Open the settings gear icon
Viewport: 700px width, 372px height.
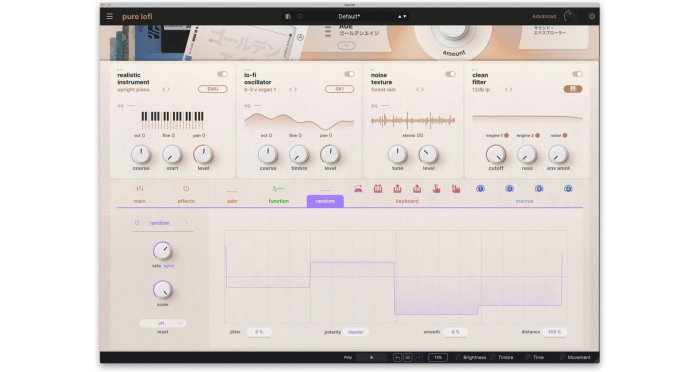tap(592, 17)
